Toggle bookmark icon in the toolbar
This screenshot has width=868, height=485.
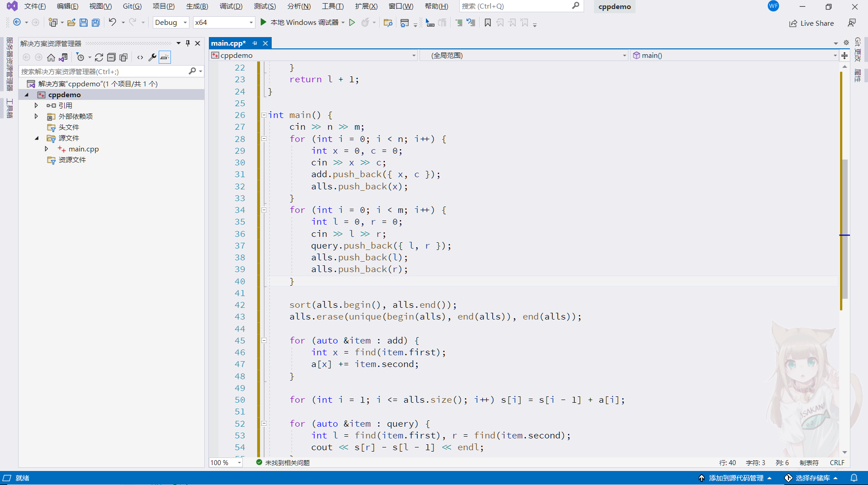(487, 23)
